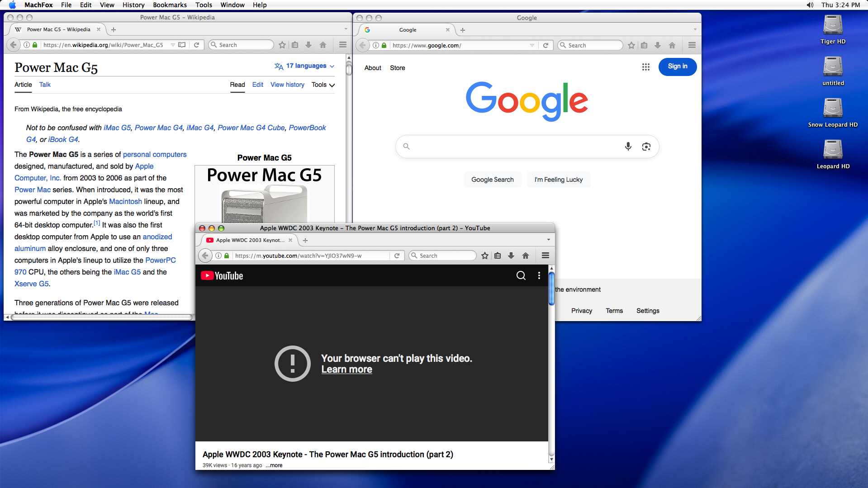Open downloads in the Google window
The image size is (868, 488).
[658, 45]
